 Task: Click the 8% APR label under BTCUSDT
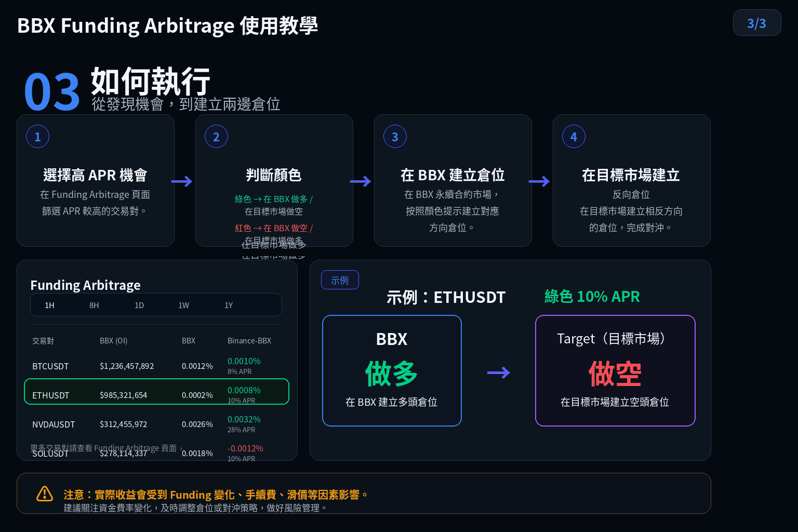(x=240, y=371)
